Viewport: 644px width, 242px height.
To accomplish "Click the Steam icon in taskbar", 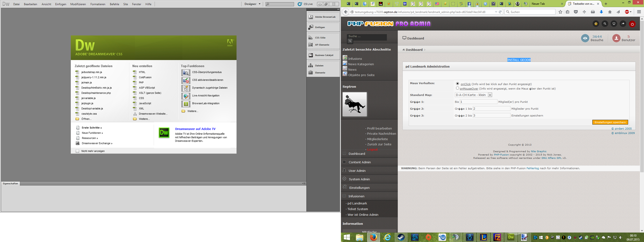I will (401, 237).
